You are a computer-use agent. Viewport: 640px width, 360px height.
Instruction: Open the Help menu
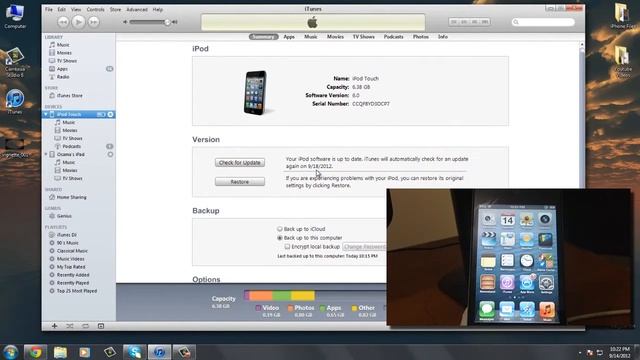158,9
